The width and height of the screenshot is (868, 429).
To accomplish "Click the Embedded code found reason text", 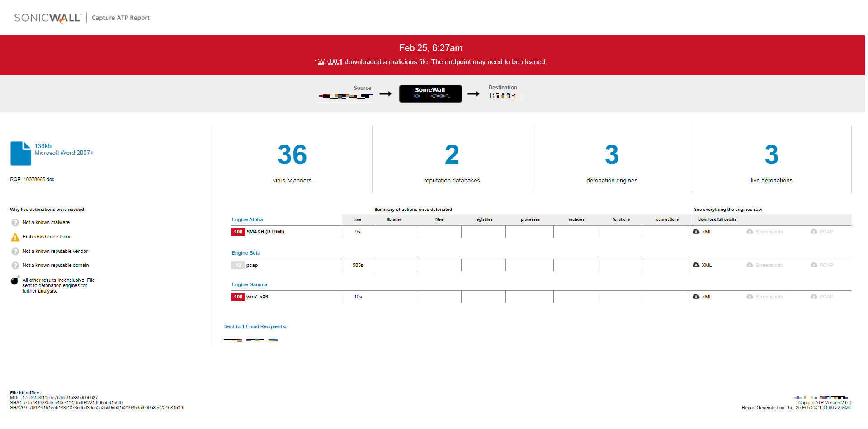I will tap(47, 237).
